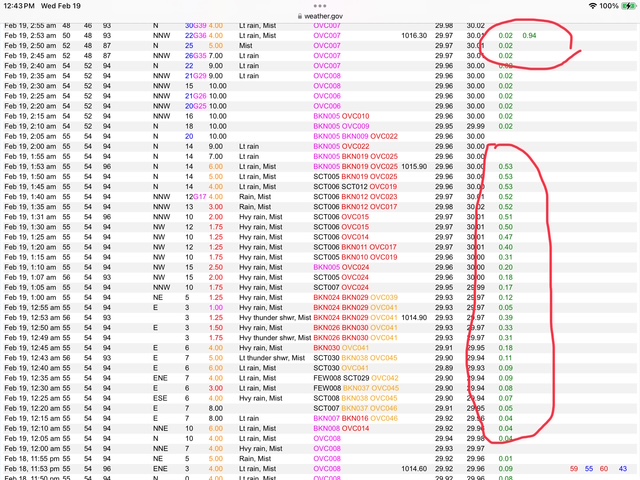
Task: Select 'BKN005 BKN009 OVC022' sky condition
Action: click(355, 136)
